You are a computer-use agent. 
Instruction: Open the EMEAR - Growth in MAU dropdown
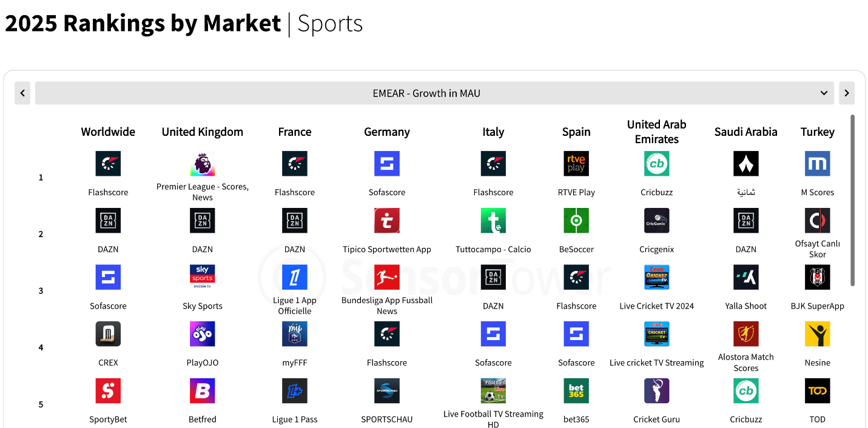426,93
